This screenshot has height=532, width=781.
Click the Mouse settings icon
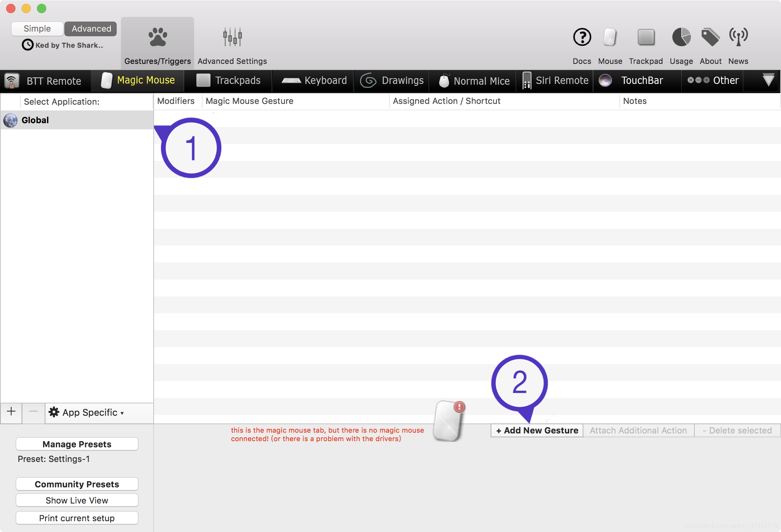point(610,38)
